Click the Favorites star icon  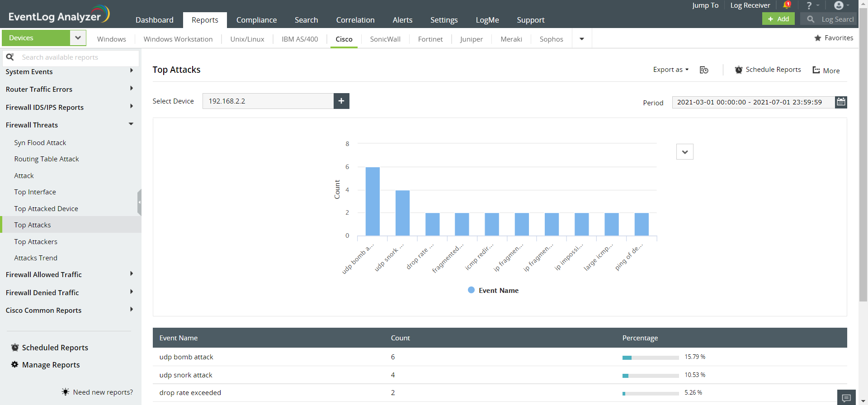[818, 38]
